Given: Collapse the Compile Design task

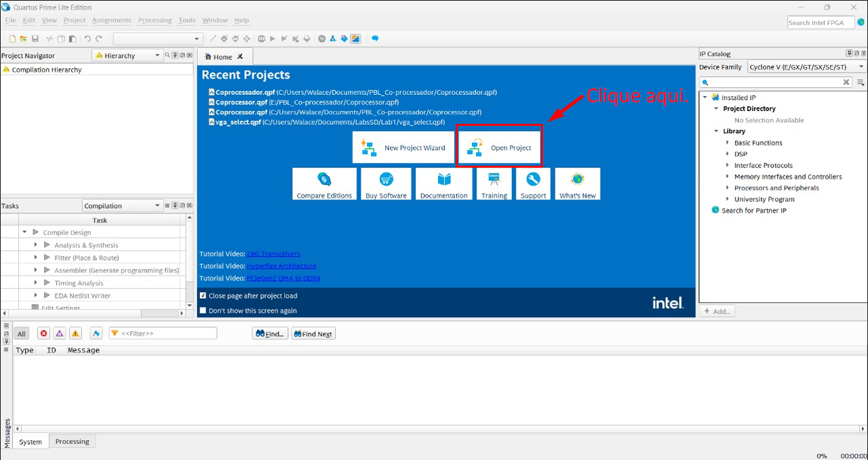Looking at the screenshot, I should click(24, 232).
